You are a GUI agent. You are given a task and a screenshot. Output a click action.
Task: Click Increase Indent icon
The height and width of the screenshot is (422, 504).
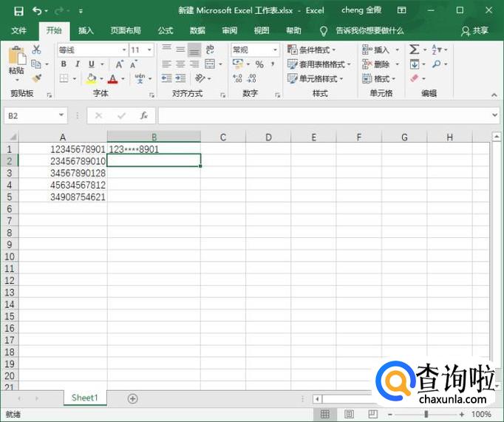tap(180, 78)
